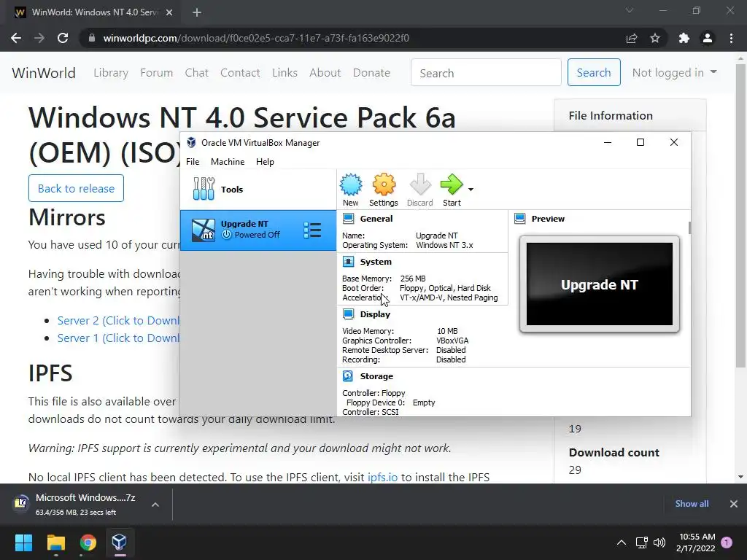Open the Microsoft Windows 7z download item

coord(76,505)
